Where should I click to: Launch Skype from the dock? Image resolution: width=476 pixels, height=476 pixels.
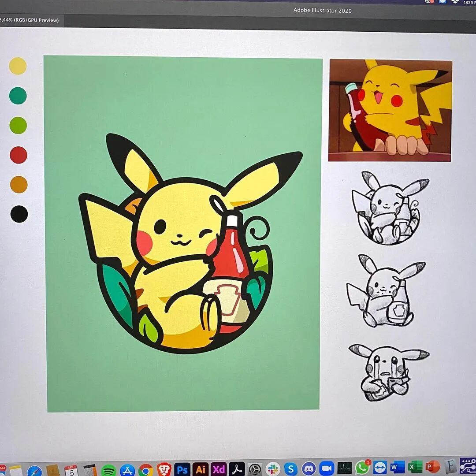pyautogui.click(x=291, y=469)
